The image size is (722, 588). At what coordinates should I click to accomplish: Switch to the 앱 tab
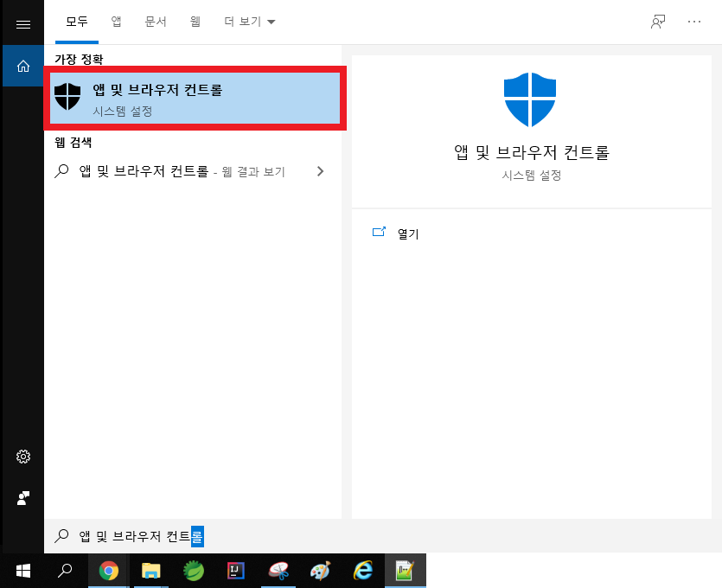click(116, 22)
